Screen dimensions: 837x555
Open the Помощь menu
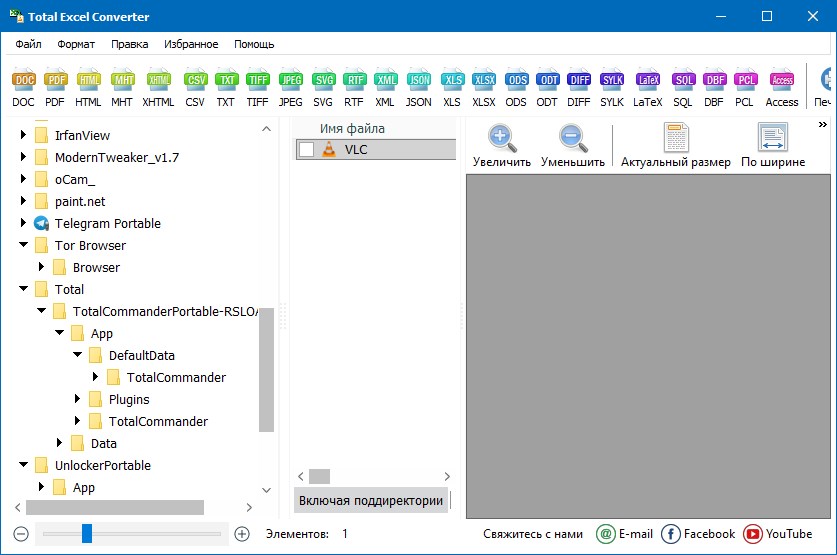(x=254, y=44)
